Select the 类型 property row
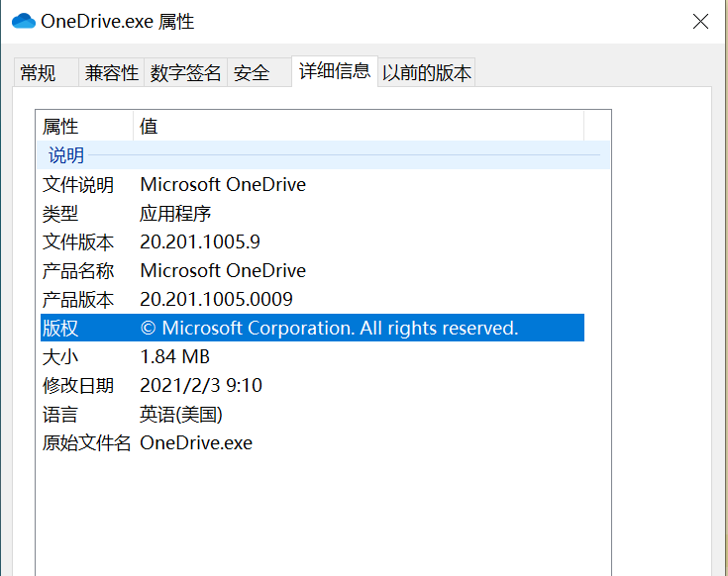This screenshot has height=576, width=728. click(x=312, y=214)
